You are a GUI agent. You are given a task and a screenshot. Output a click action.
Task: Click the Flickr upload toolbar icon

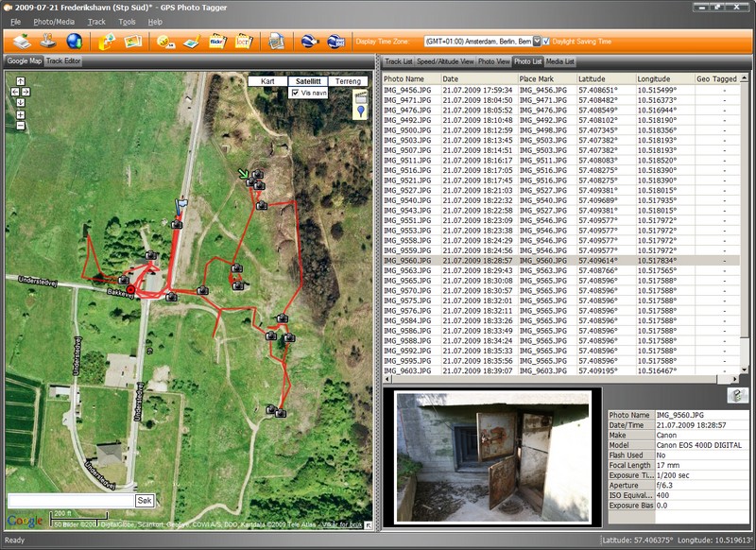[217, 41]
